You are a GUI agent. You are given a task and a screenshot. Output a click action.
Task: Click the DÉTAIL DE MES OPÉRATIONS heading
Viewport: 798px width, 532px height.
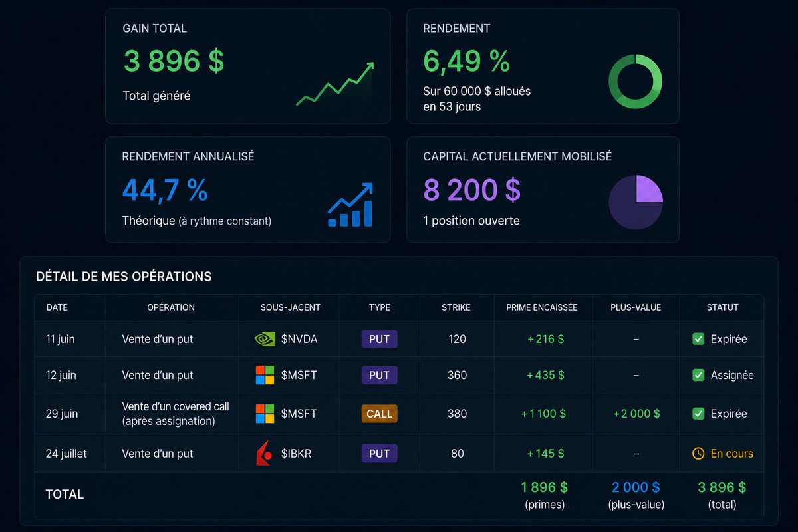click(x=124, y=277)
